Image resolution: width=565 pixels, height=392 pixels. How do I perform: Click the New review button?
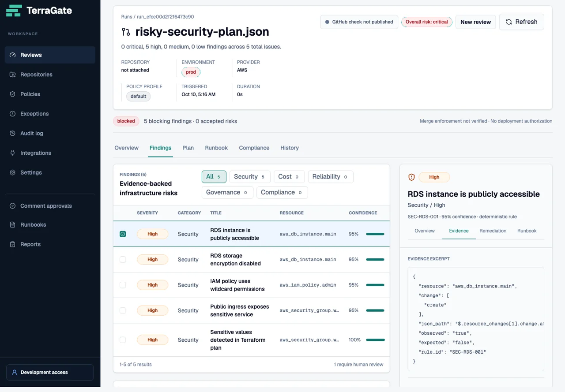tap(476, 22)
